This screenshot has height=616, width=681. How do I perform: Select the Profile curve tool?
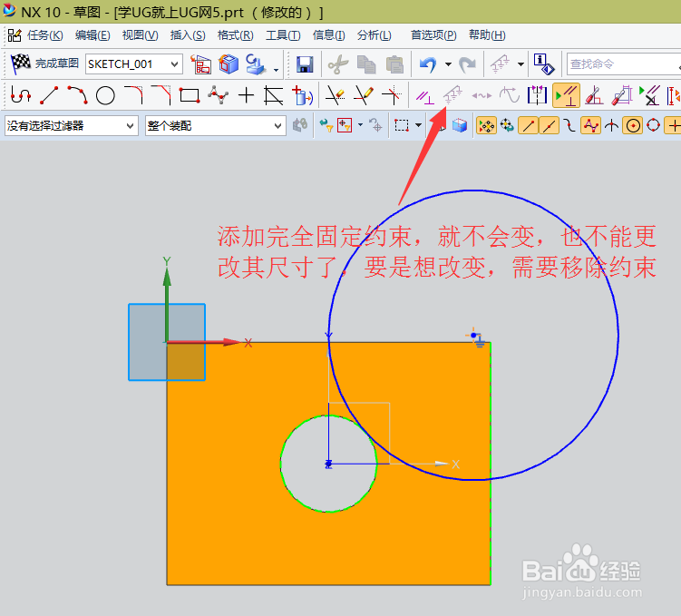[x=21, y=95]
